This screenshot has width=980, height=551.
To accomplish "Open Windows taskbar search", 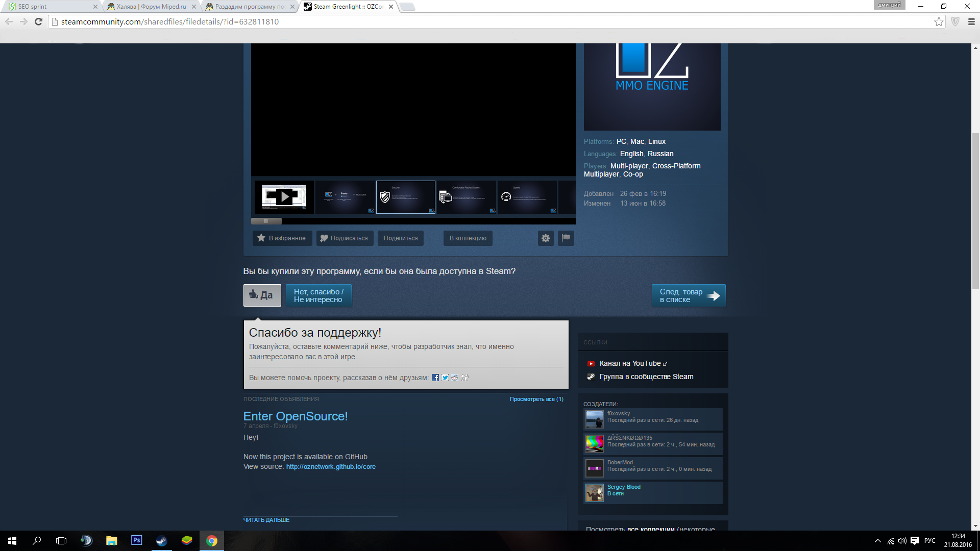I will pyautogui.click(x=37, y=541).
